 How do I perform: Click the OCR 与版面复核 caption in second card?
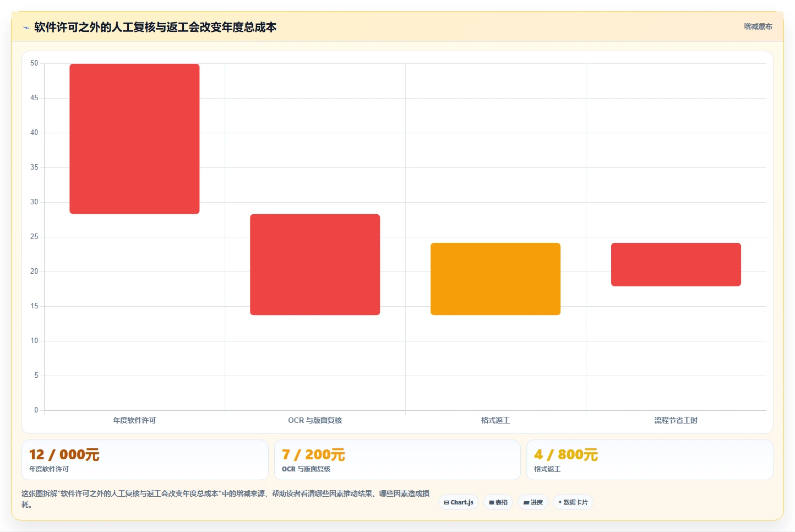[306, 469]
